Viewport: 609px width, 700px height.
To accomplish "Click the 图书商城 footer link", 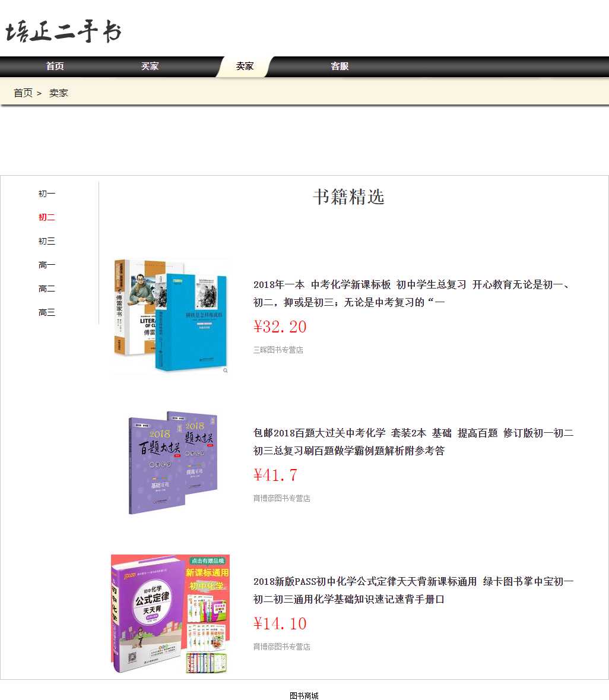I will pyautogui.click(x=304, y=696).
